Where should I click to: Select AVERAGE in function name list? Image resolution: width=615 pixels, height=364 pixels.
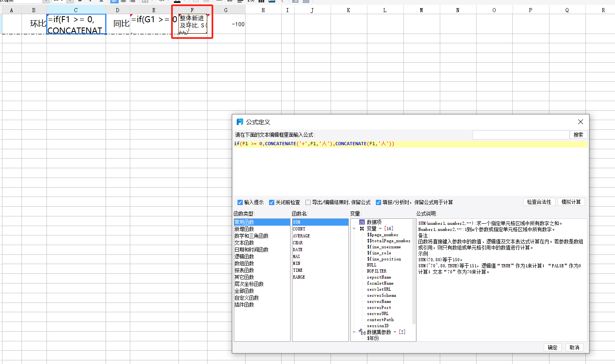coord(301,236)
